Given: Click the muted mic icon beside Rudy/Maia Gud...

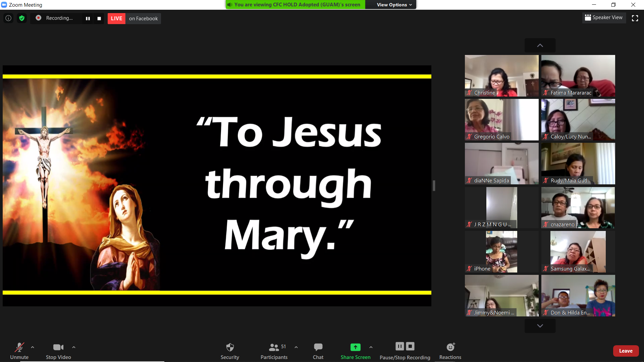Looking at the screenshot, I should click(x=546, y=181).
